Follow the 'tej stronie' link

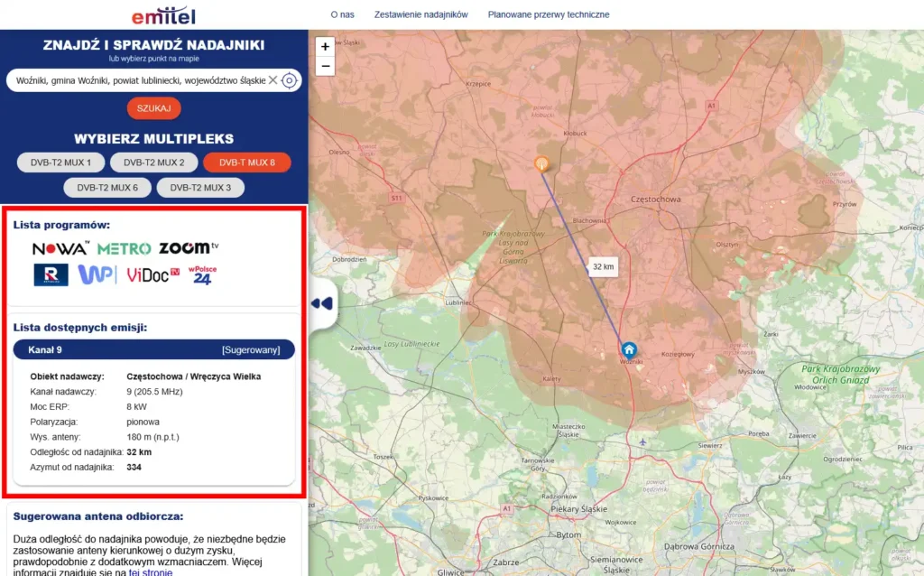tap(150, 571)
